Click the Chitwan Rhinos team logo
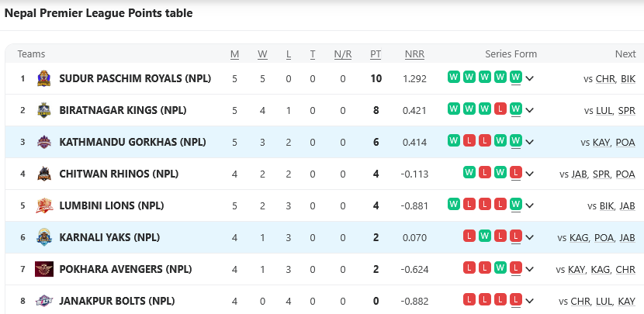The height and width of the screenshot is (314, 644). (x=44, y=174)
